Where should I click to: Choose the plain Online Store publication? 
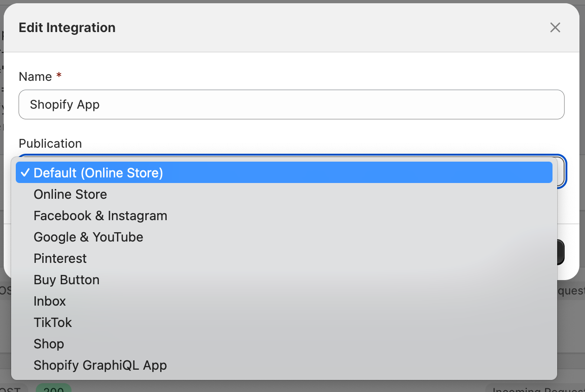pyautogui.click(x=71, y=194)
